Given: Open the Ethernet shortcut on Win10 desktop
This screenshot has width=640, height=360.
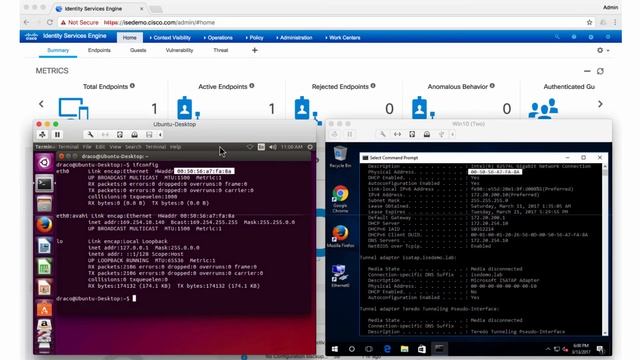Looking at the screenshot, I should pyautogui.click(x=340, y=276).
